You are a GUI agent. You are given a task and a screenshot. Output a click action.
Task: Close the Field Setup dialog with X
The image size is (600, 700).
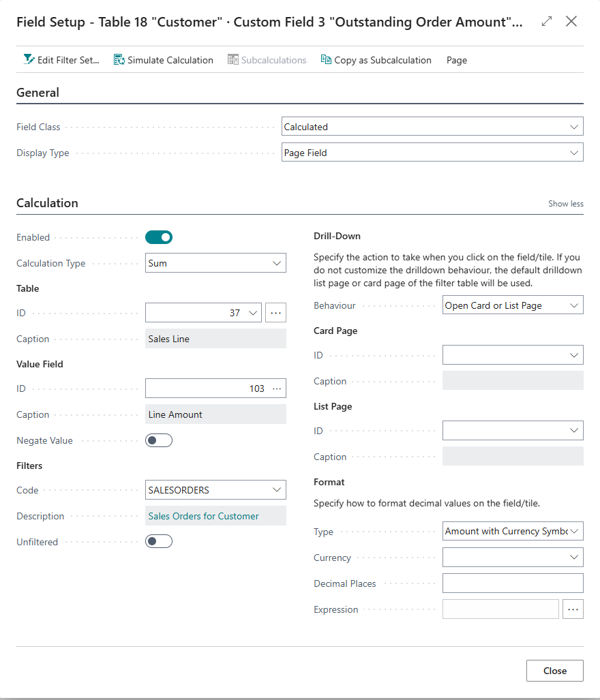571,21
